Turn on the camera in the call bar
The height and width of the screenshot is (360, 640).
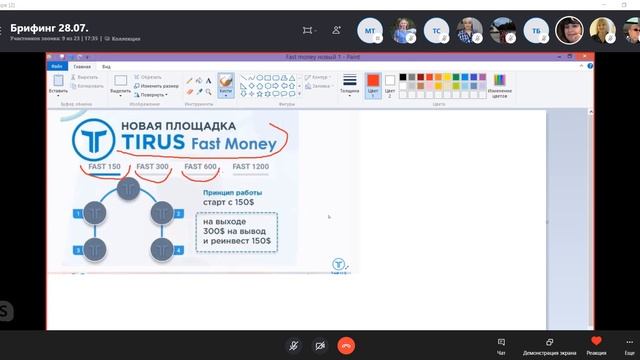click(320, 346)
